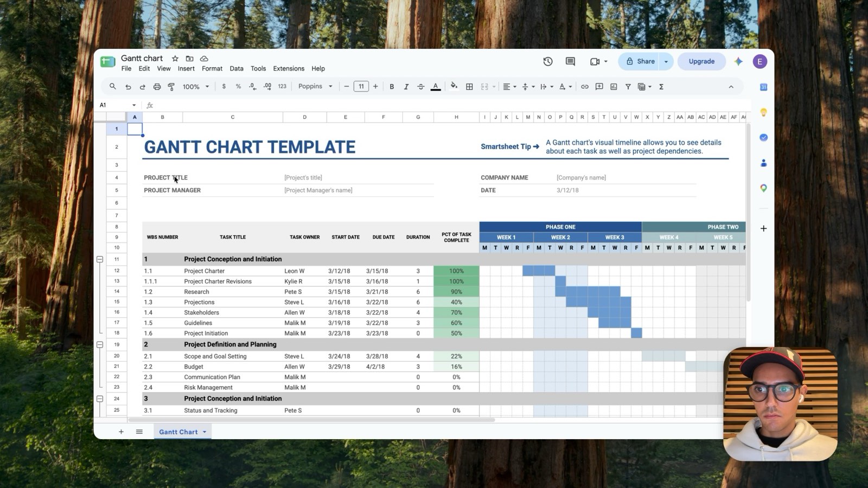
Task: Toggle strikethrough formatting
Action: (x=420, y=87)
